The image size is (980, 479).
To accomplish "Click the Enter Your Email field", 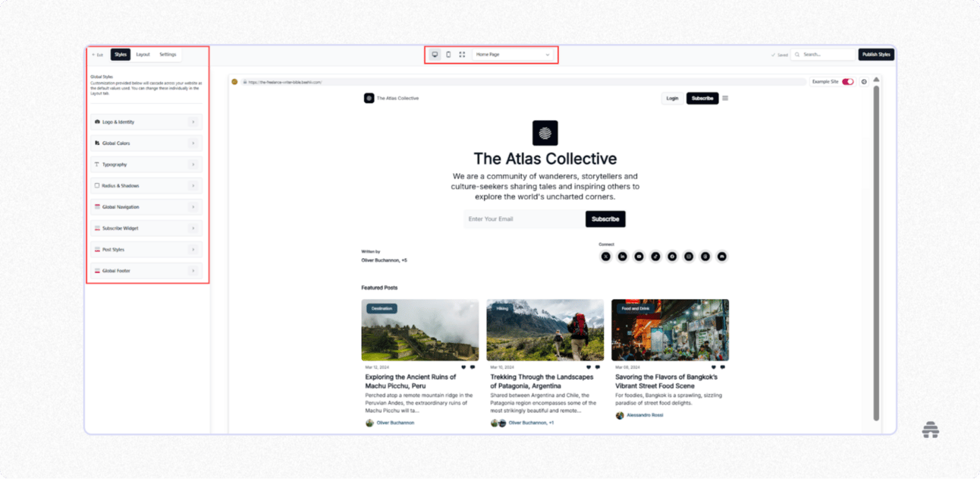I will tap(524, 219).
